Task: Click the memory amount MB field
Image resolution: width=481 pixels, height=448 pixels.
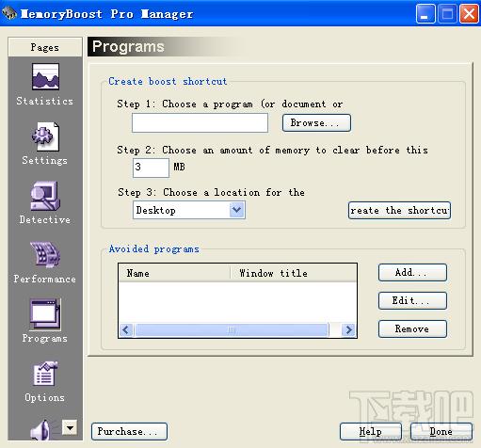Action: pyautogui.click(x=151, y=168)
